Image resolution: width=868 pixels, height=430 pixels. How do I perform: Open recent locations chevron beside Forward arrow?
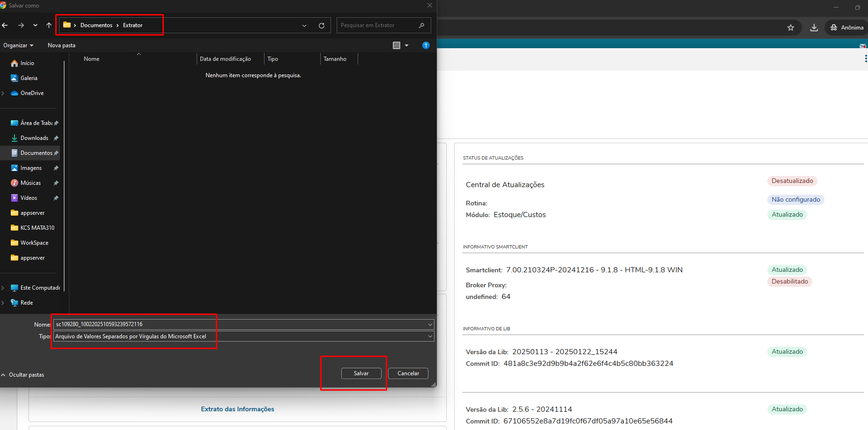coord(35,25)
